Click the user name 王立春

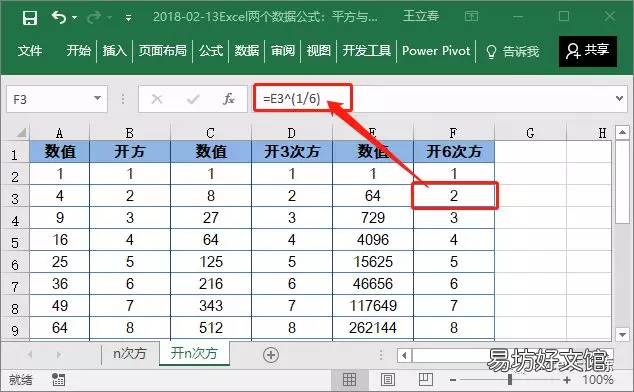click(421, 16)
